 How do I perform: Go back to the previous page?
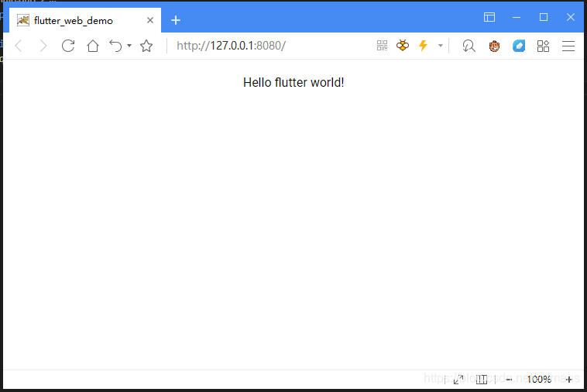[x=19, y=46]
